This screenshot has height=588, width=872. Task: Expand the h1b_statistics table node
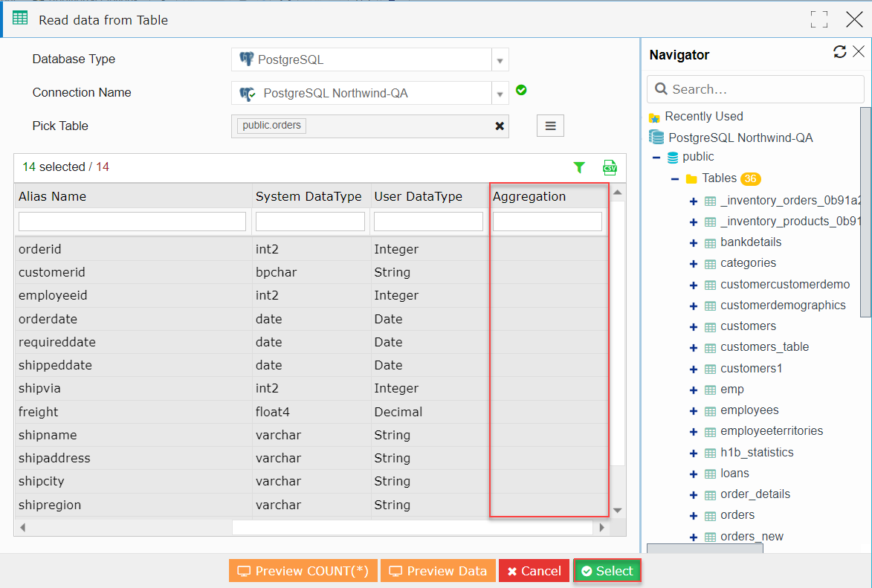tap(694, 453)
